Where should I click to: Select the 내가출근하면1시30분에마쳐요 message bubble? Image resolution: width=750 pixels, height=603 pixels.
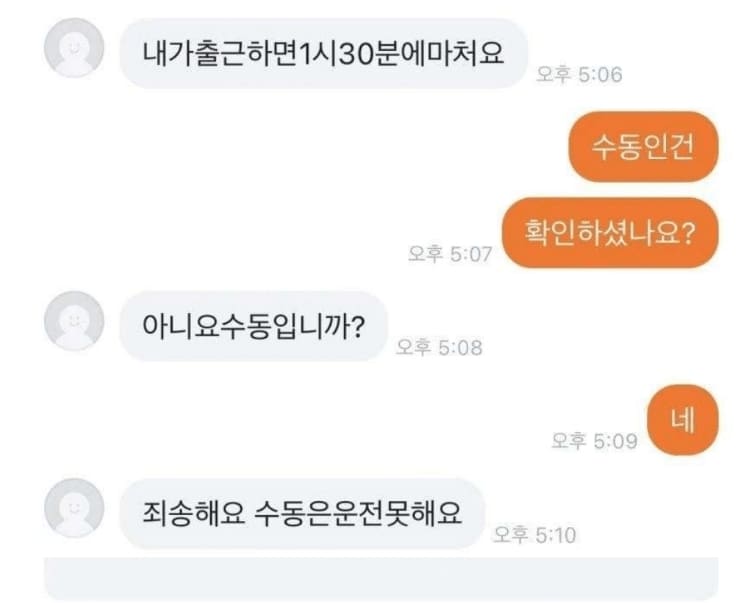(324, 54)
